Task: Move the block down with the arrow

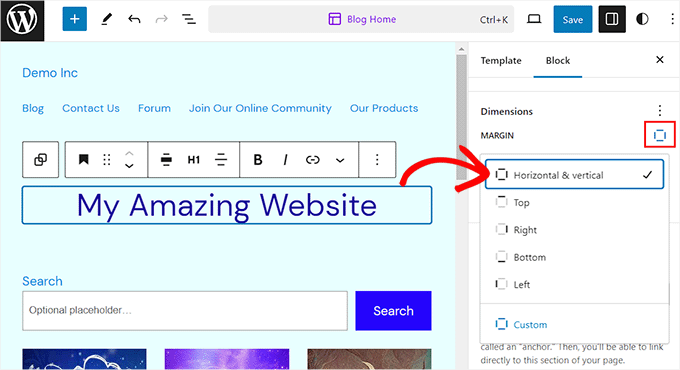Action: pos(129,166)
